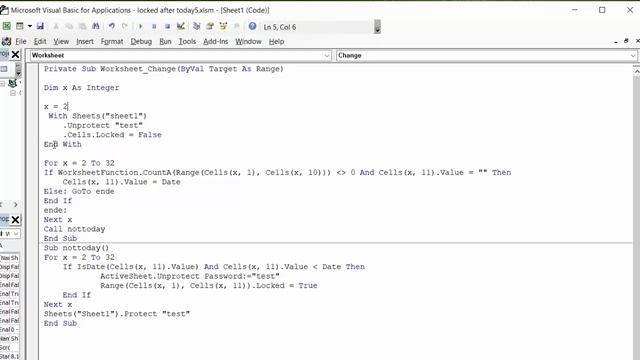Click the 'Sub nottoday()' line
640x360 pixels.
tap(77, 248)
